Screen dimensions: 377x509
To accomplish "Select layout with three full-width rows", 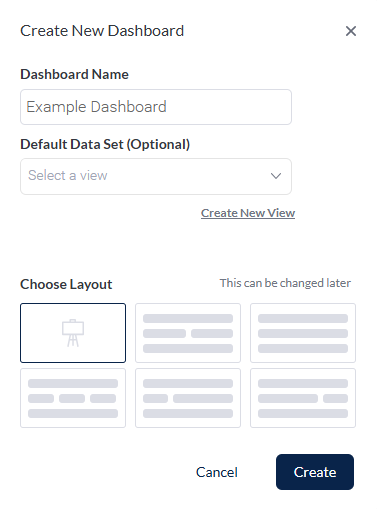I will click(x=303, y=333).
